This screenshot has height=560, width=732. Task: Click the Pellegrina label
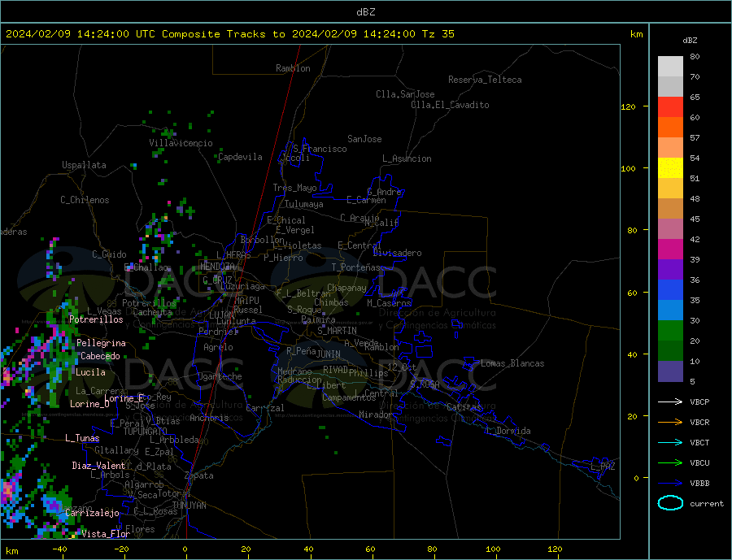[x=102, y=343]
